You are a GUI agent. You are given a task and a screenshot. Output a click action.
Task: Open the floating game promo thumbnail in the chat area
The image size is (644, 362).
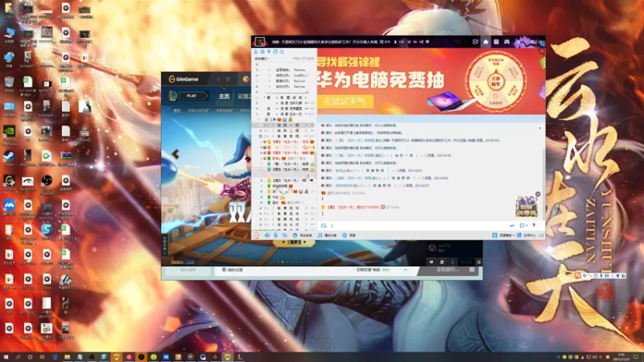[x=527, y=206]
